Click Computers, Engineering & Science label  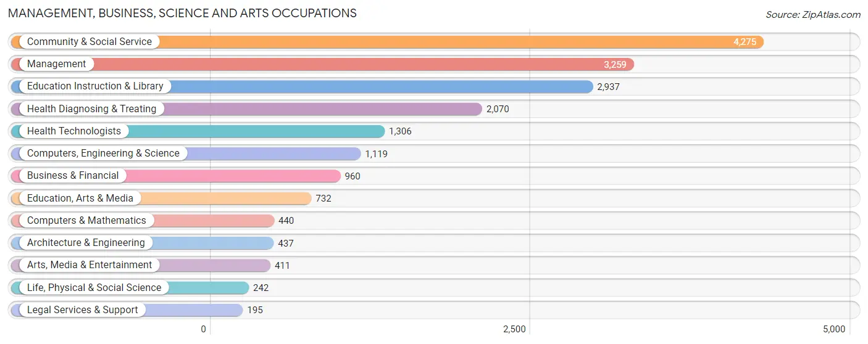pyautogui.click(x=103, y=154)
